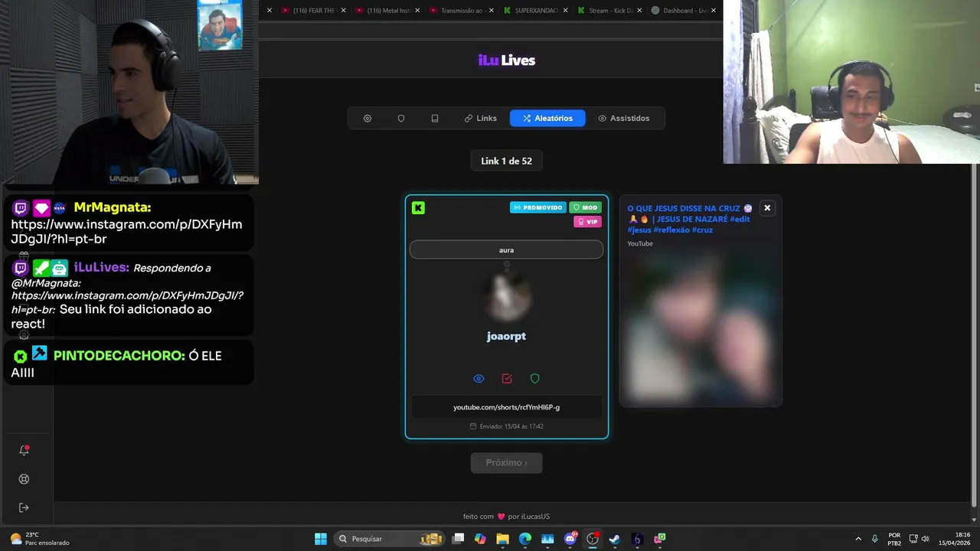The image size is (980, 551).
Task: Click the PINTODECACHORO username in chat
Action: click(119, 356)
